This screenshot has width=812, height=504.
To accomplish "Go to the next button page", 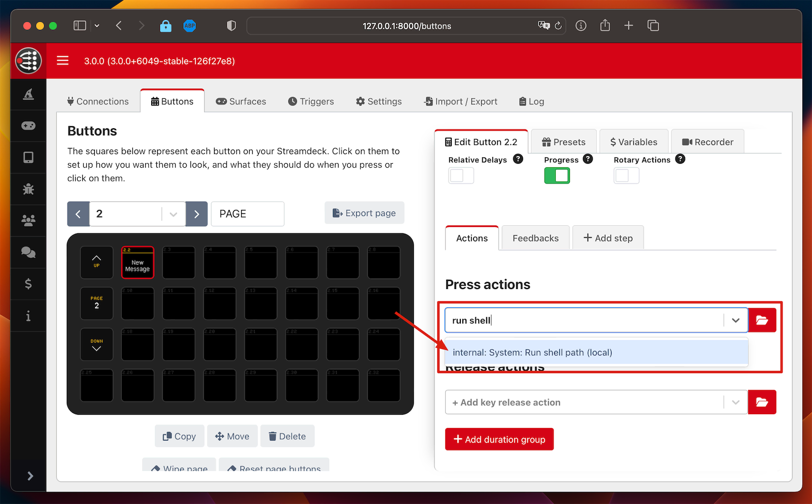I will [x=196, y=214].
